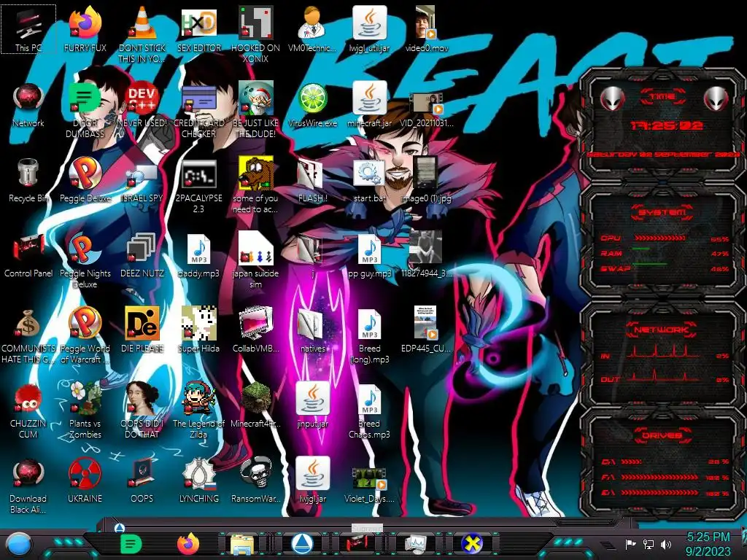
Task: Open the Download Black Ali... shortcut
Action: pos(28,486)
